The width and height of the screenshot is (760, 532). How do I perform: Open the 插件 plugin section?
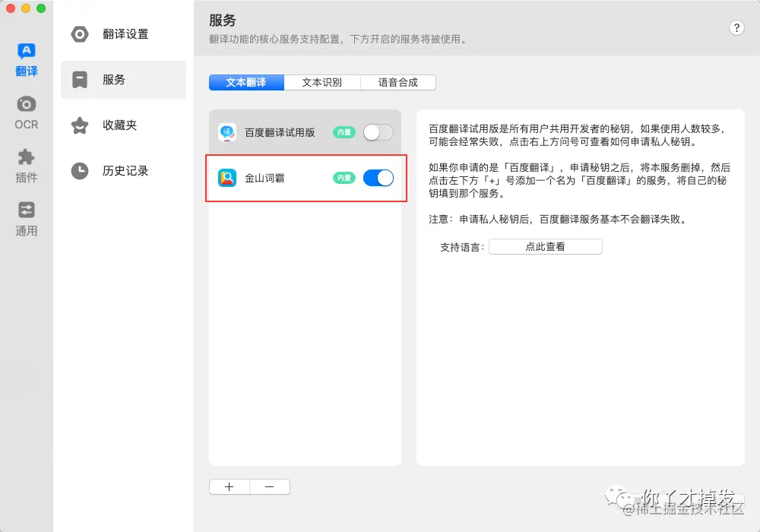coord(26,163)
